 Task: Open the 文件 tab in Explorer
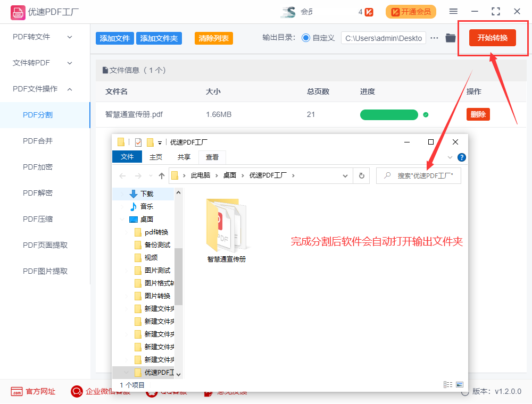(x=127, y=157)
